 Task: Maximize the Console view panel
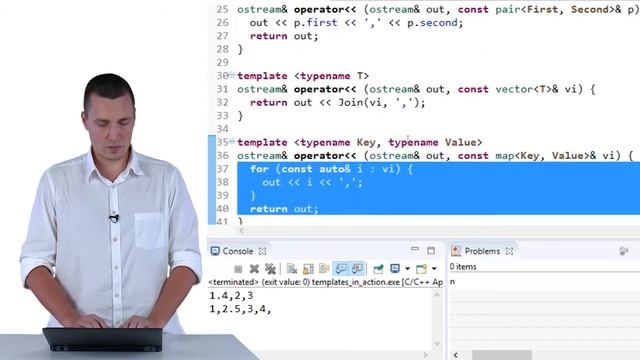[431, 250]
